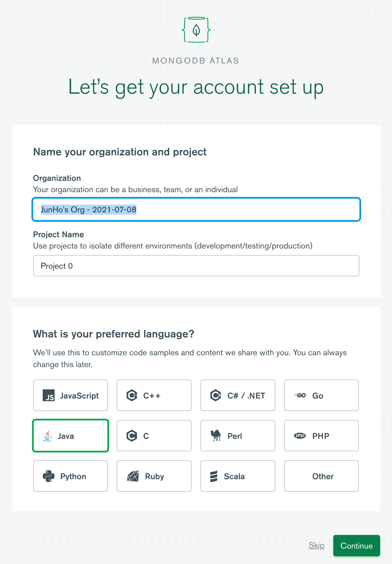Screen dimensions: 392x564
Task: Click the Ruby gem icon
Action: [133, 476]
